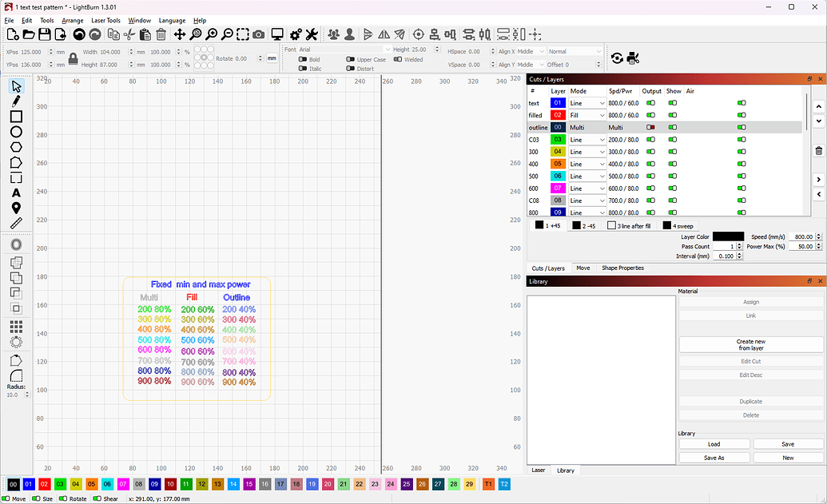Image resolution: width=827 pixels, height=504 pixels.
Task: Select the Position Laser marker tool
Action: [x=16, y=208]
